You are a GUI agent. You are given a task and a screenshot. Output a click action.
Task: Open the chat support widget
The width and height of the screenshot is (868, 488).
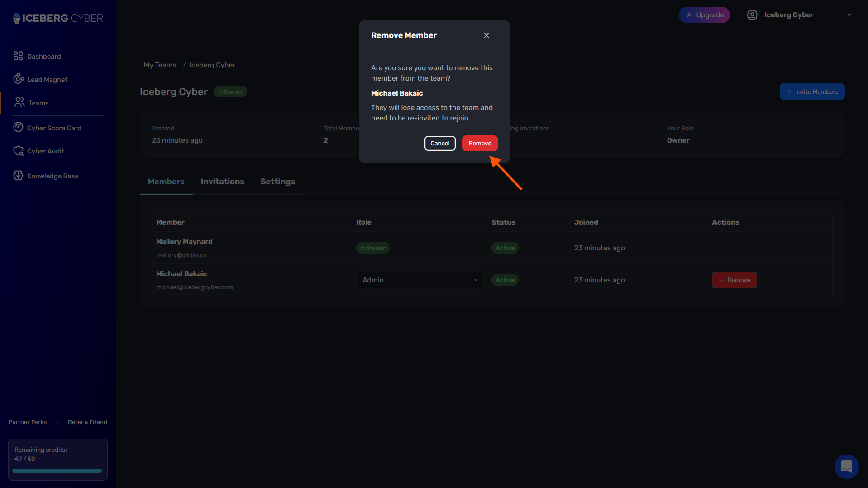(x=846, y=467)
